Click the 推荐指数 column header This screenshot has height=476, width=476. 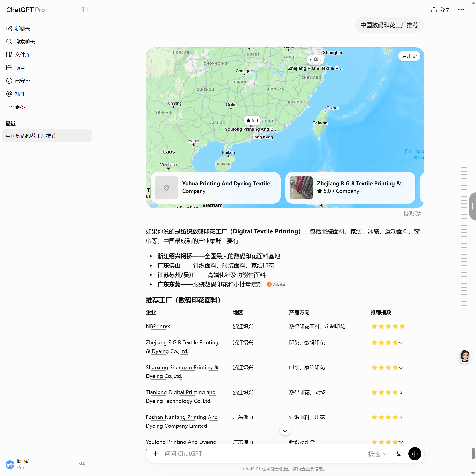381,312
